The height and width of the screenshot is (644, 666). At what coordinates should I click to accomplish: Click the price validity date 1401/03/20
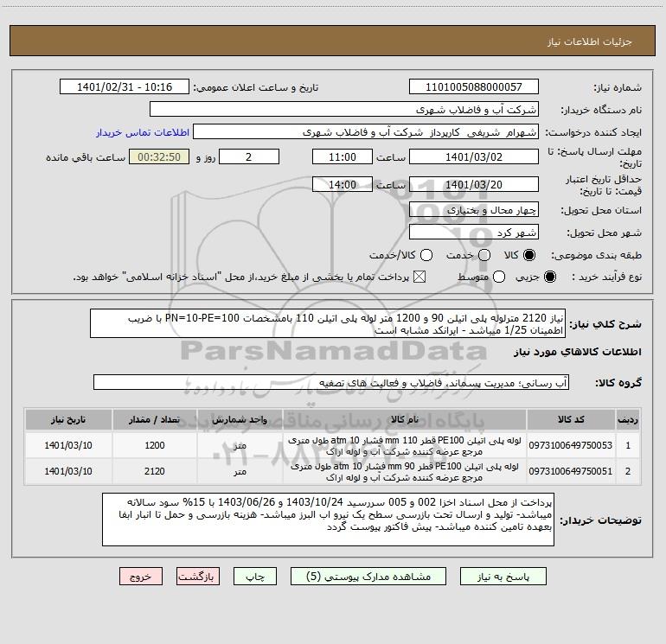[474, 184]
